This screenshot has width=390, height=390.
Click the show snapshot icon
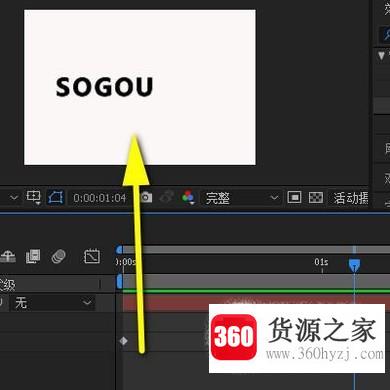[x=167, y=197]
